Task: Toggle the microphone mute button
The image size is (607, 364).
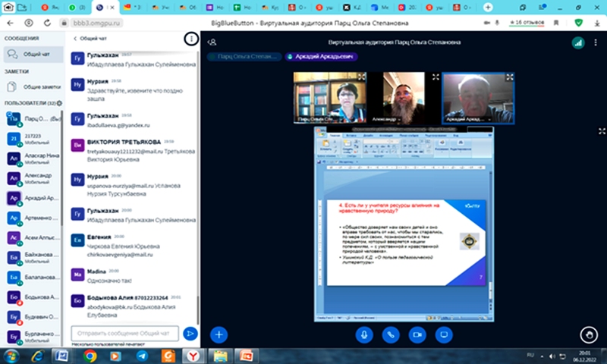Action: pos(364,334)
